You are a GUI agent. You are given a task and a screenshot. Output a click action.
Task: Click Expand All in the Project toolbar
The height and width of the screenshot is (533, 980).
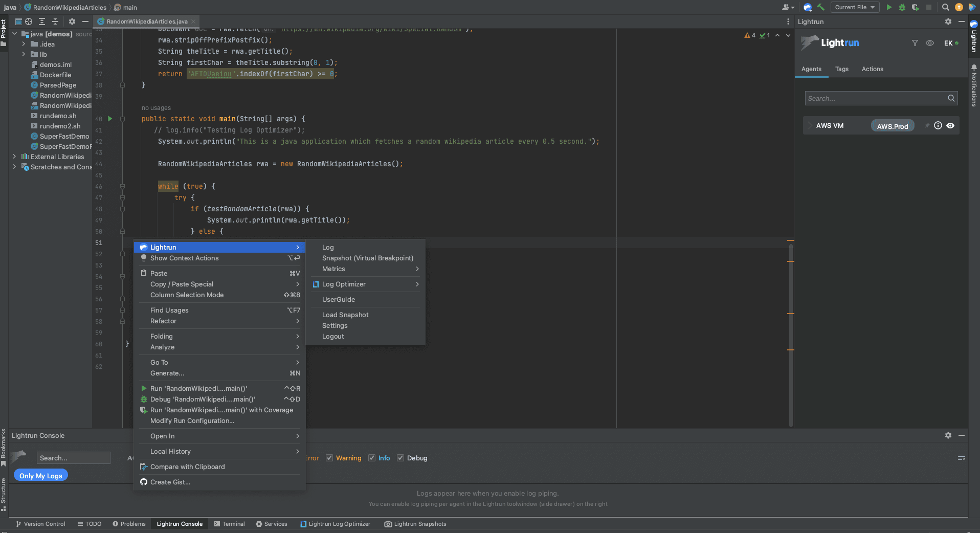coord(42,21)
